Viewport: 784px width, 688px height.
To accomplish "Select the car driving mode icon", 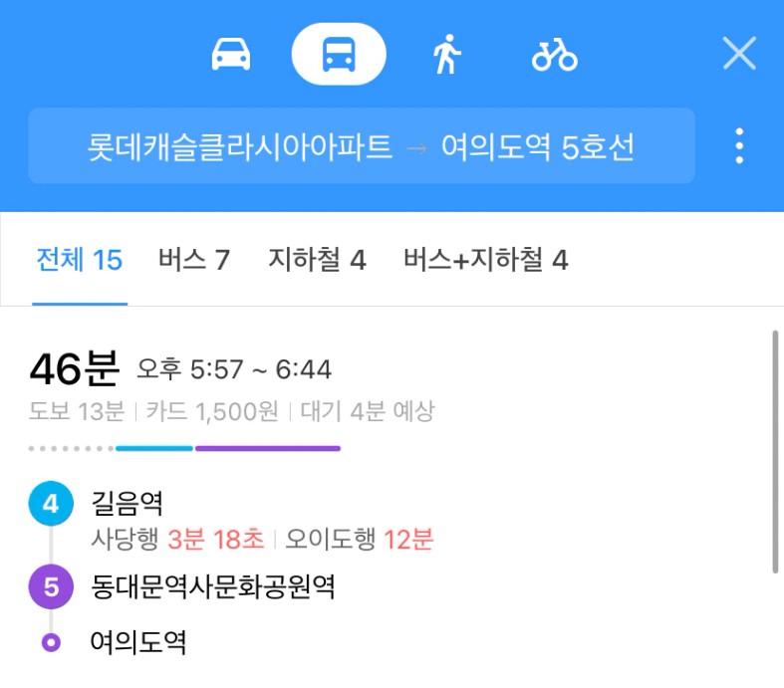I will point(230,54).
